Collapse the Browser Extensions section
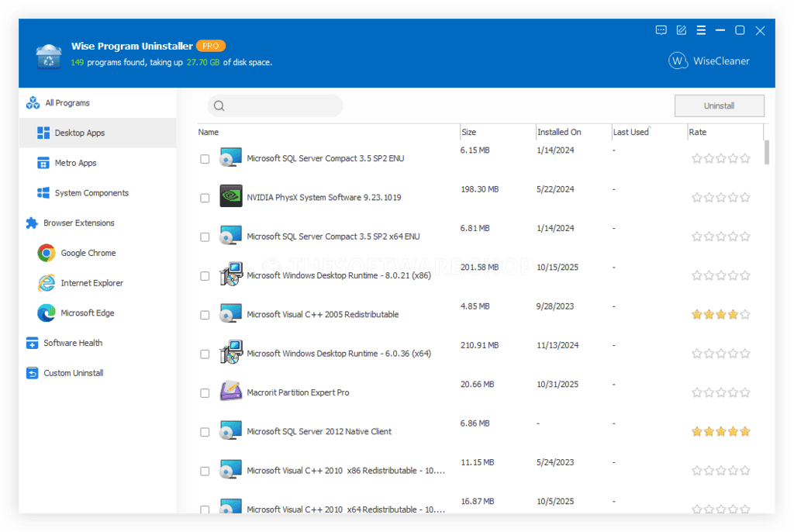The height and width of the screenshot is (532, 794). [x=33, y=223]
